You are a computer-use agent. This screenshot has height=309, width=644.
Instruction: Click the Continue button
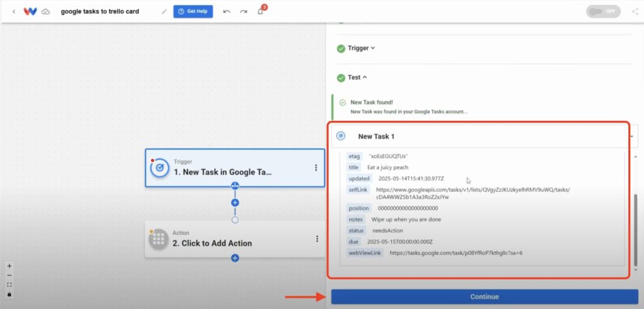[x=485, y=296]
